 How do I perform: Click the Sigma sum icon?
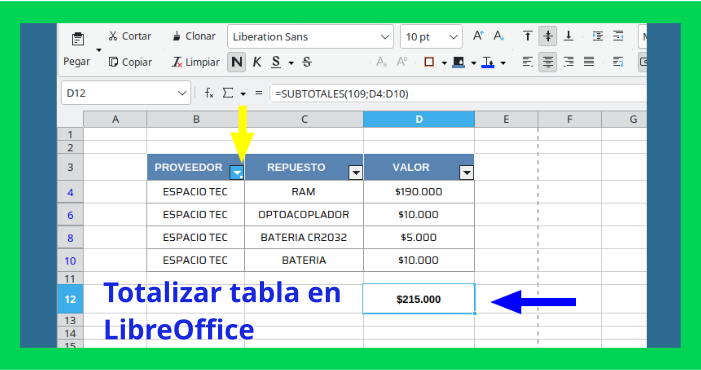(228, 93)
